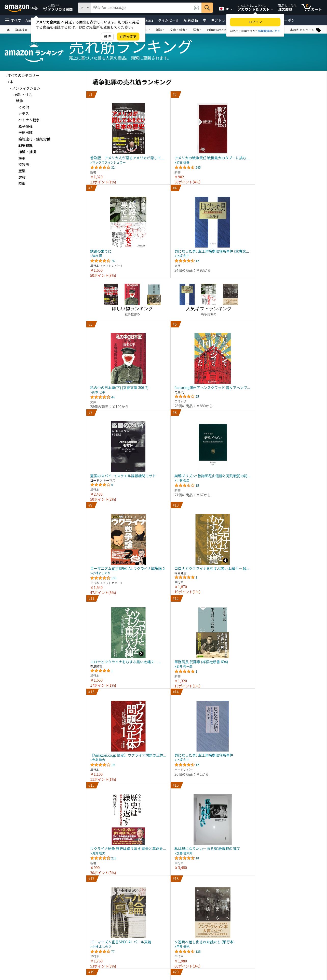Click delivery location pin アメリカ合衆国

58,8
